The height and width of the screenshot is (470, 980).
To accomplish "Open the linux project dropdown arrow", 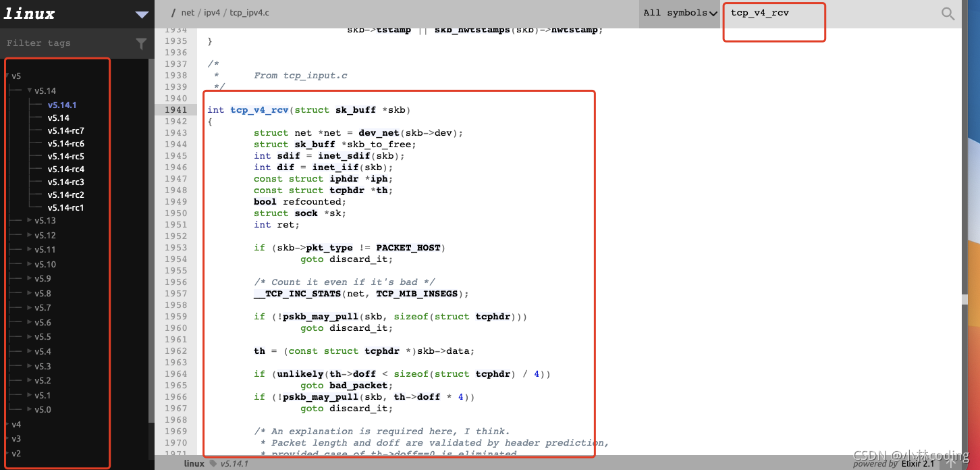I will point(142,15).
